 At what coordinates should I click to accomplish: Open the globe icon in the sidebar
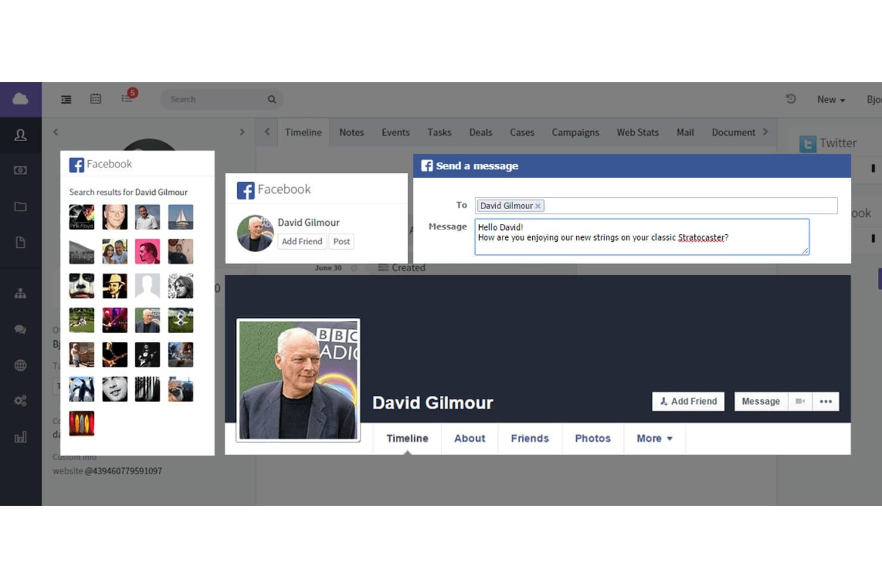20,365
